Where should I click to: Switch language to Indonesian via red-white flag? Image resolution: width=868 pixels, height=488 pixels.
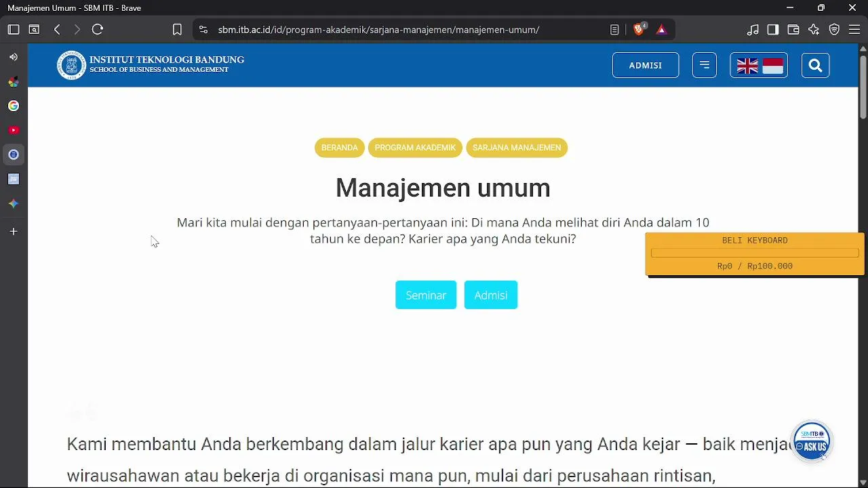773,66
